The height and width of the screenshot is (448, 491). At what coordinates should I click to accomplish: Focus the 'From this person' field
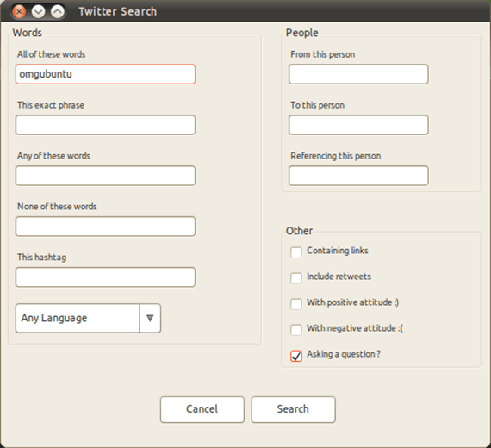(358, 74)
